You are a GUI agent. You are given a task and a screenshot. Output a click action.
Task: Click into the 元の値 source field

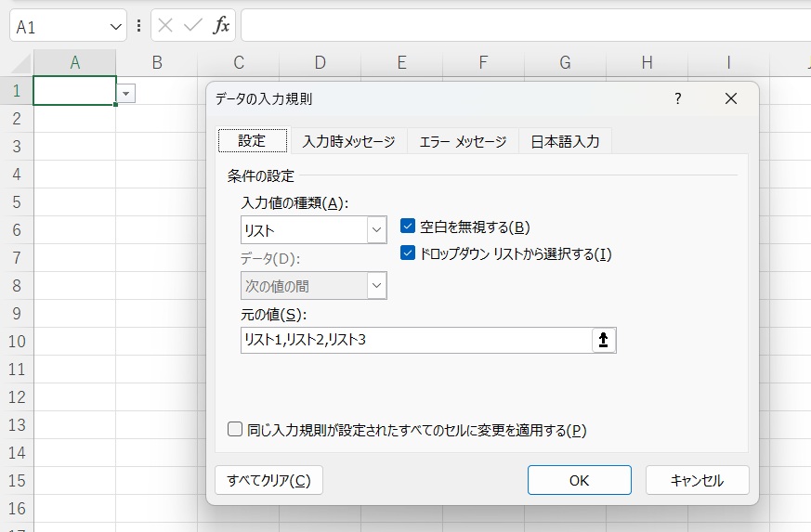coord(414,341)
